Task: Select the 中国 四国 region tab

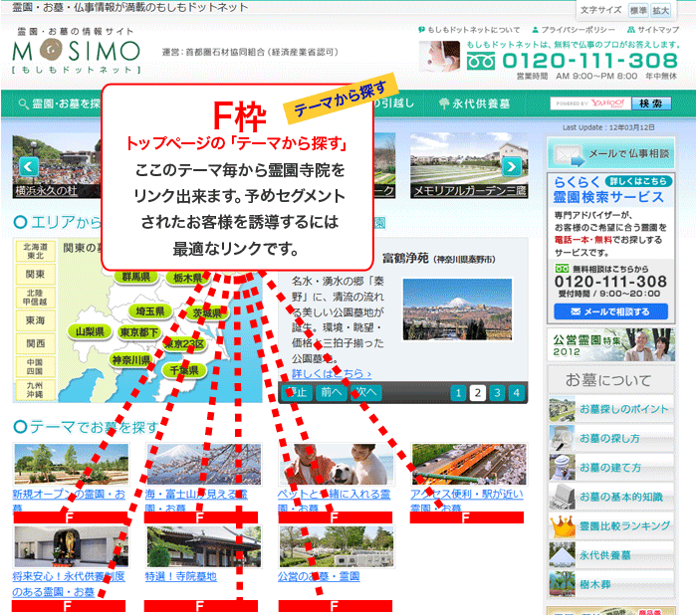Action: (35, 367)
